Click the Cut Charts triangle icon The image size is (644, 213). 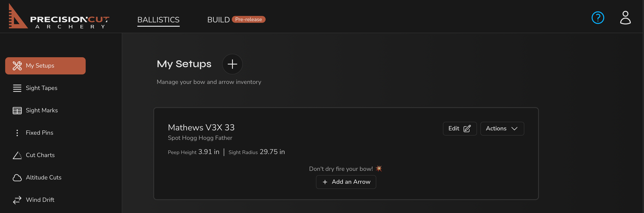[17, 155]
